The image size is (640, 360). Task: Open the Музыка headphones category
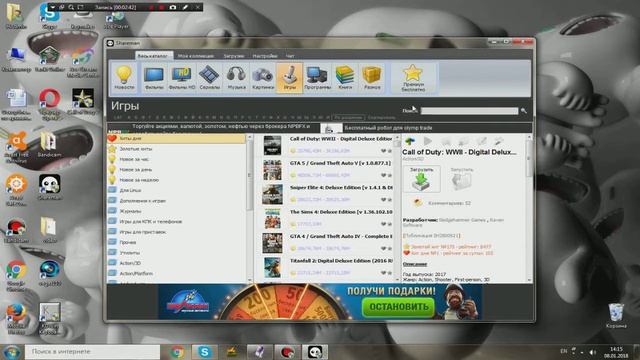click(x=236, y=78)
